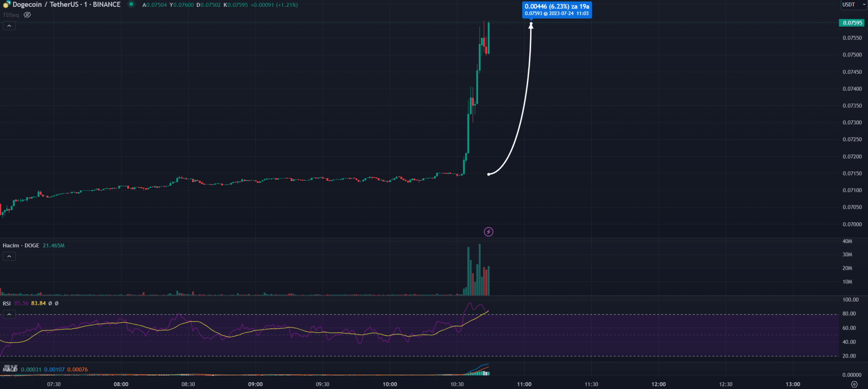Click the start dot of the white curve
Image resolution: width=868 pixels, height=389 pixels.
(x=489, y=174)
